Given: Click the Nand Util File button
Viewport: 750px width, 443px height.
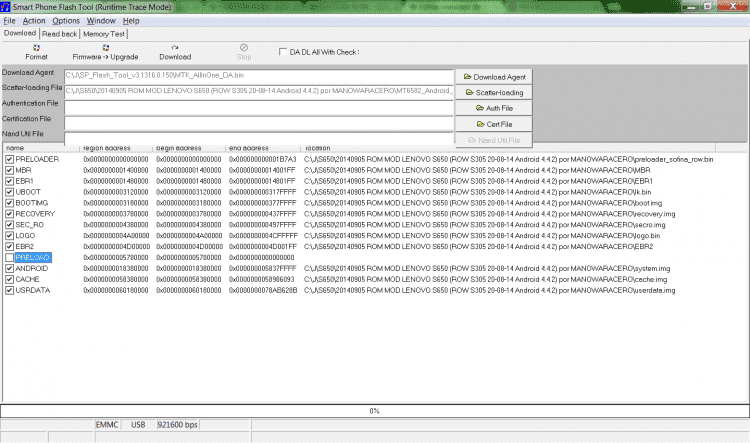Looking at the screenshot, I should (x=494, y=140).
